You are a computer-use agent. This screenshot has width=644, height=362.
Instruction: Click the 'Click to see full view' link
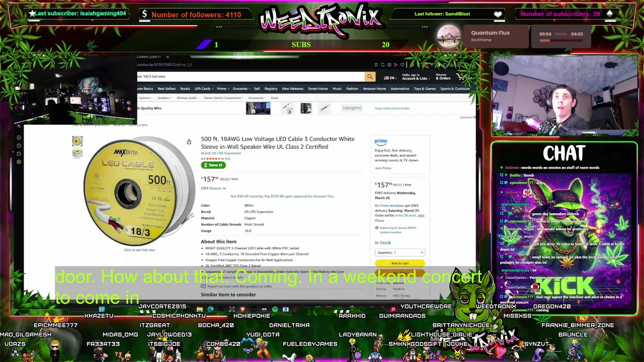click(x=139, y=250)
